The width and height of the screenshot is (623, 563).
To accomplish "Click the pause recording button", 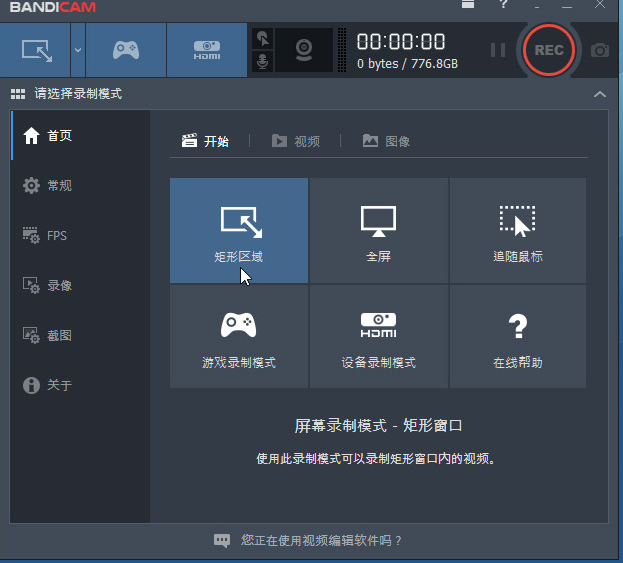I will (x=497, y=50).
